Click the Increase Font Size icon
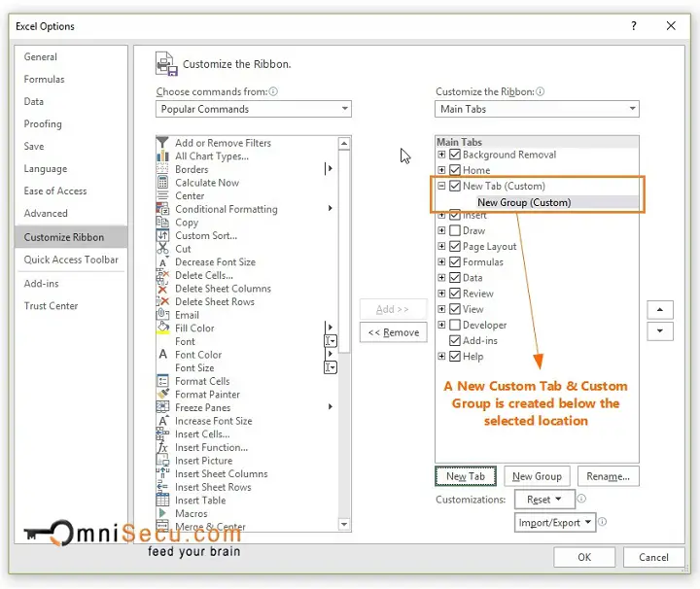Image resolution: width=700 pixels, height=589 pixels. click(x=162, y=421)
